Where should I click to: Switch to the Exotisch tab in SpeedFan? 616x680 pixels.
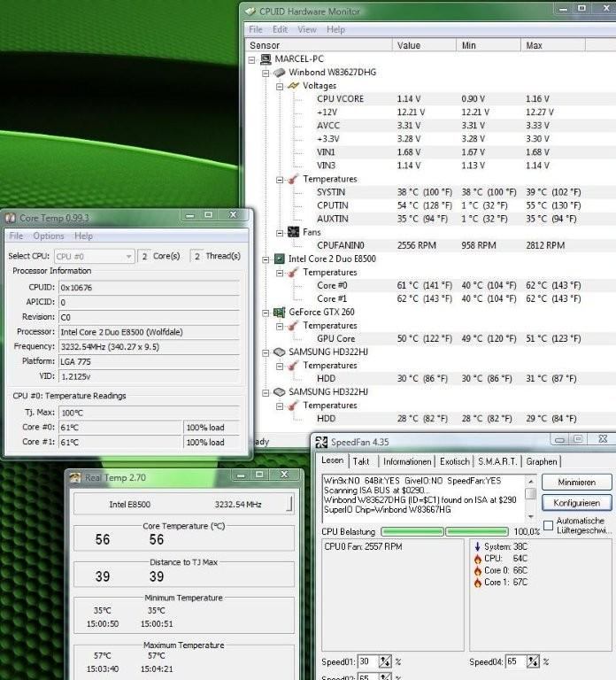(454, 461)
